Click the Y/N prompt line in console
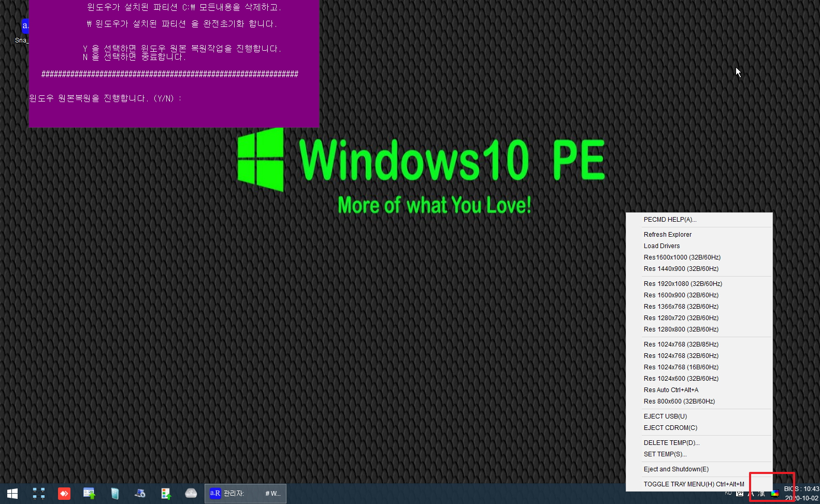 point(106,98)
